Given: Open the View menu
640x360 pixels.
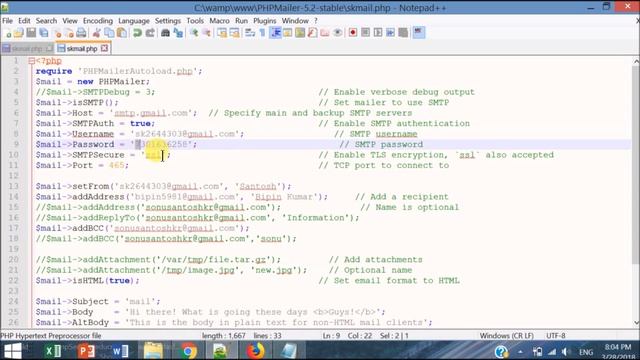Looking at the screenshot, I should tap(70, 21).
